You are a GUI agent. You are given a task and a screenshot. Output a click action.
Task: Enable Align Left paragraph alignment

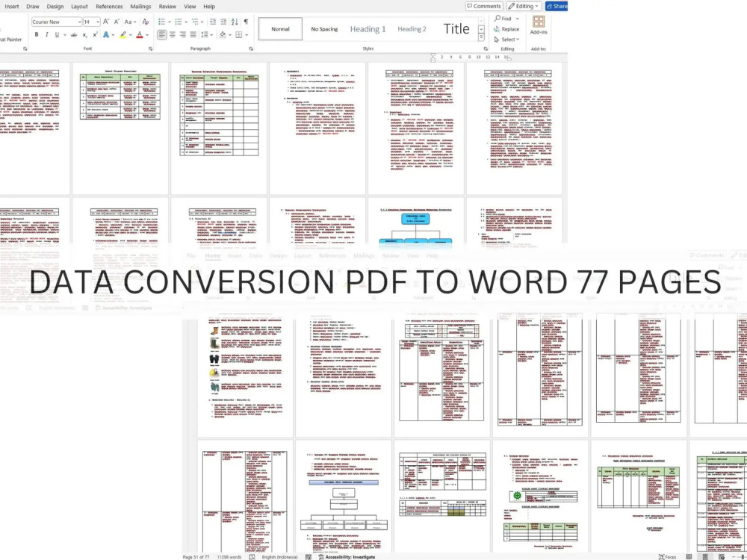point(162,34)
